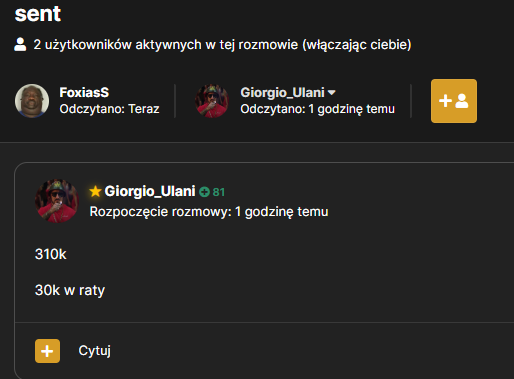514x379 pixels.
Task: Click the conversation start timestamp
Action: [x=209, y=212]
